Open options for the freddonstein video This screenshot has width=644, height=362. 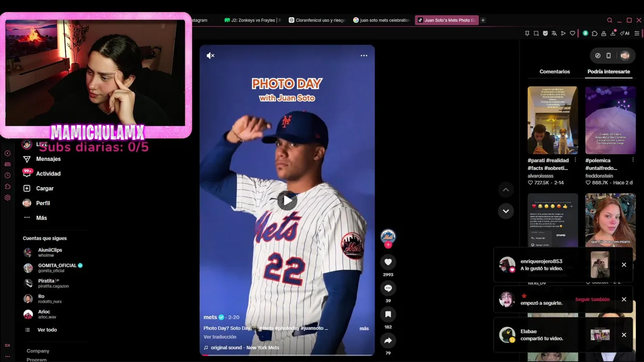point(633,160)
